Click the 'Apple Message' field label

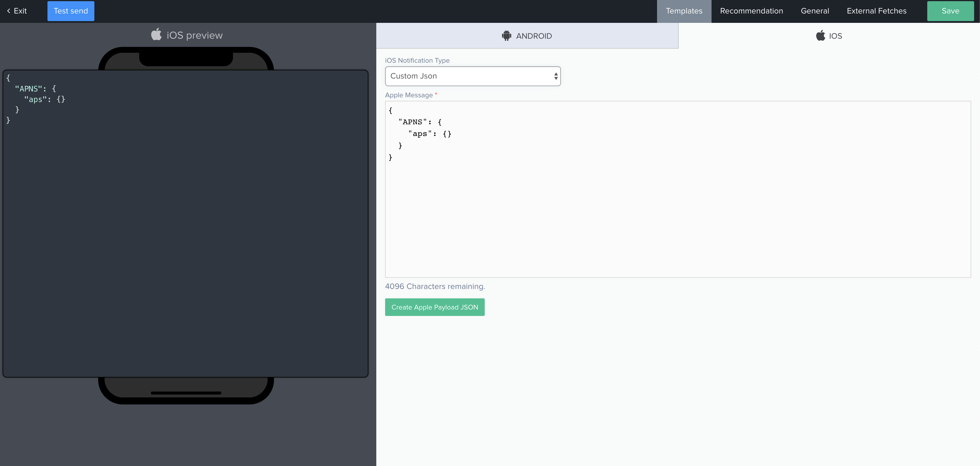coord(409,95)
